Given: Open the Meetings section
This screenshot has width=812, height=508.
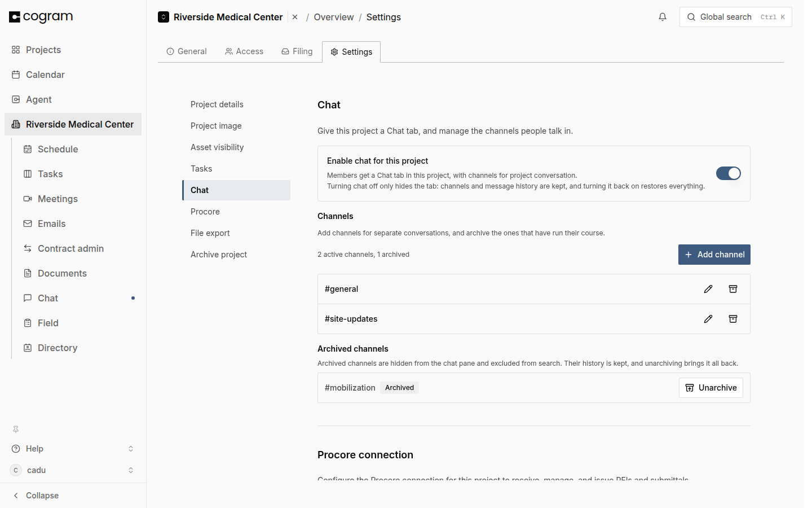Looking at the screenshot, I should [x=79, y=199].
